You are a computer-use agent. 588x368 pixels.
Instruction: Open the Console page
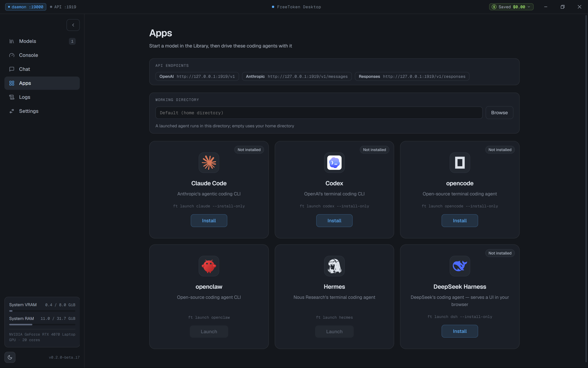point(42,55)
